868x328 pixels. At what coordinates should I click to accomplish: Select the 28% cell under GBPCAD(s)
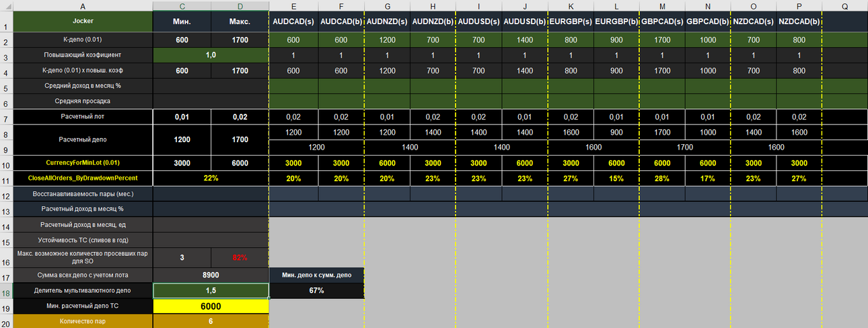662,178
